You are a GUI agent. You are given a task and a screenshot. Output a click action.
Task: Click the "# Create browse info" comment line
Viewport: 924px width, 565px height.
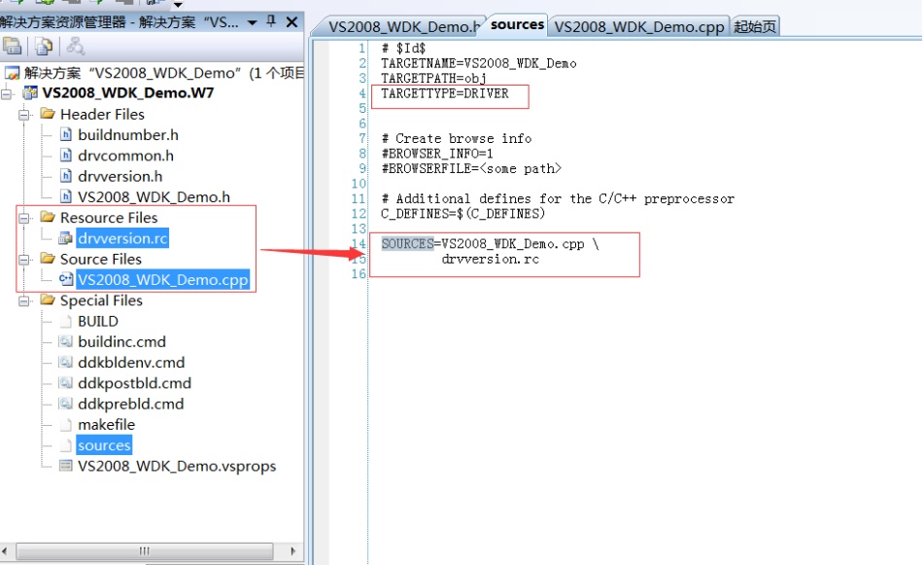457,139
